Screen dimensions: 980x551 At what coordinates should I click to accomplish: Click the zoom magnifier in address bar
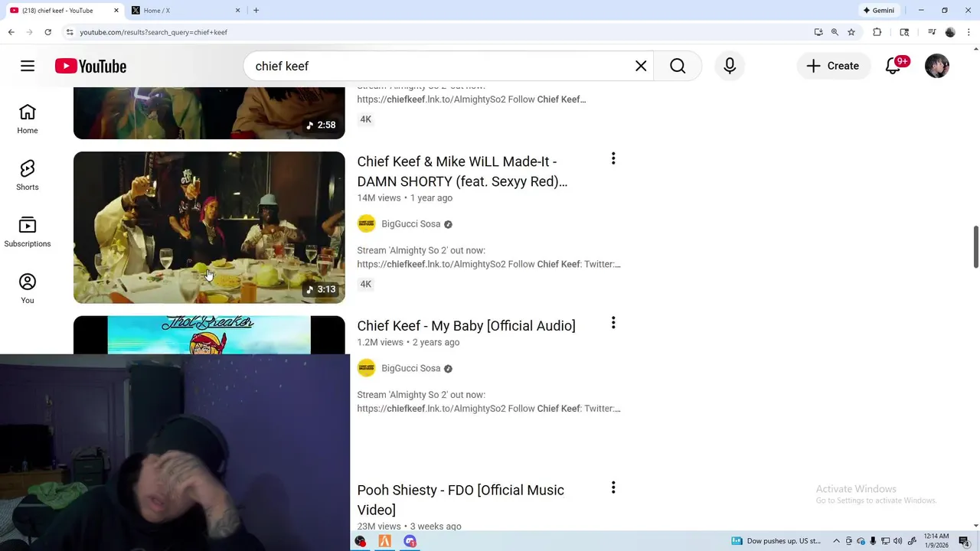(835, 32)
